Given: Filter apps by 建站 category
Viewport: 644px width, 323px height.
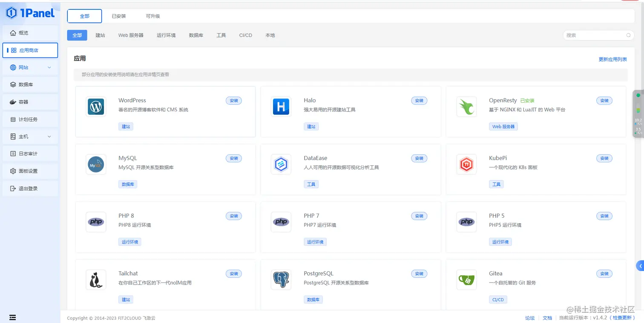Looking at the screenshot, I should pyautogui.click(x=100, y=35).
